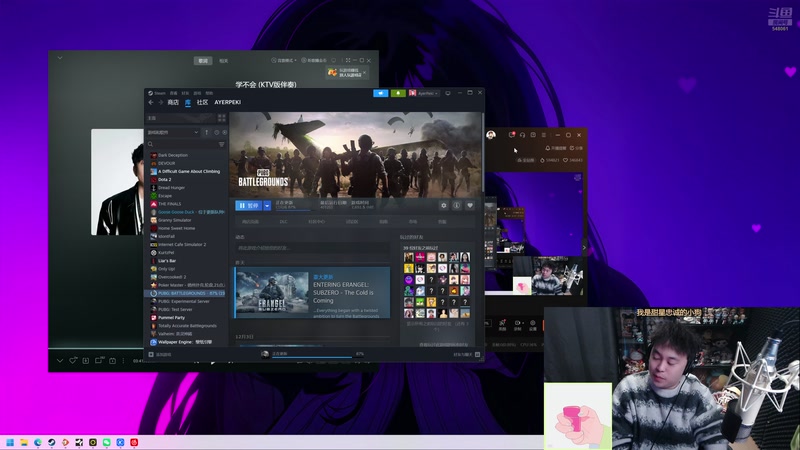Go forward using Steam's right arrow
800x450 pixels.
[x=160, y=103]
